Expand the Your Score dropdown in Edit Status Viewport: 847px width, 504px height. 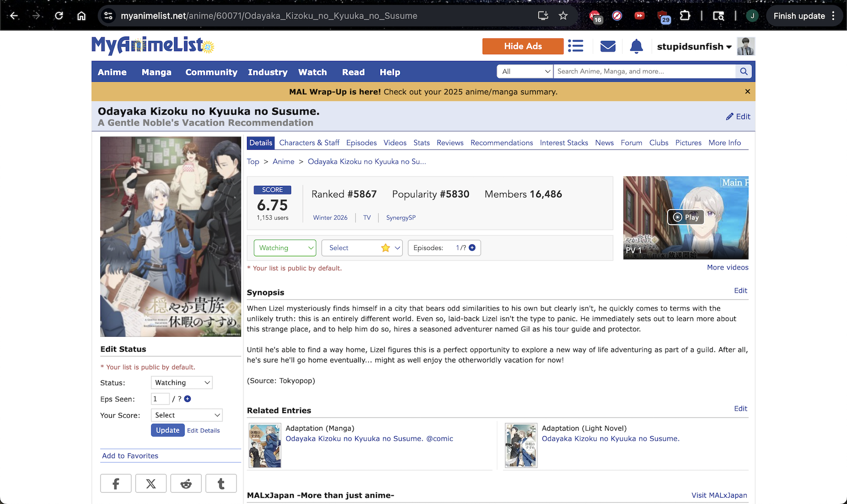point(186,415)
